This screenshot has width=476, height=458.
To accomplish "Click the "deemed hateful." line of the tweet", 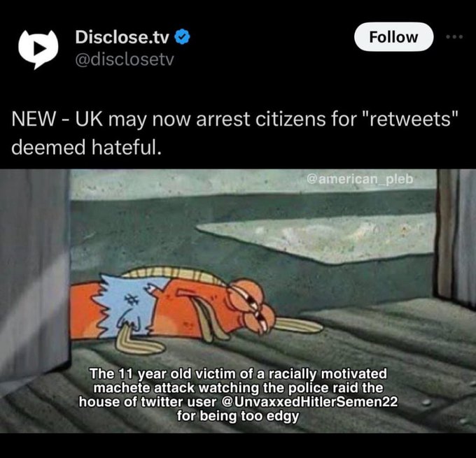I will pyautogui.click(x=87, y=147).
